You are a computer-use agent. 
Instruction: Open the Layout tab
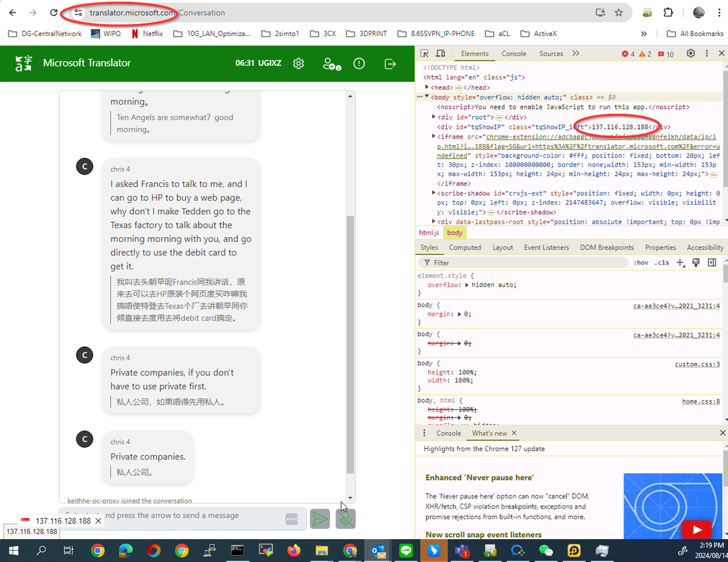[x=503, y=247]
